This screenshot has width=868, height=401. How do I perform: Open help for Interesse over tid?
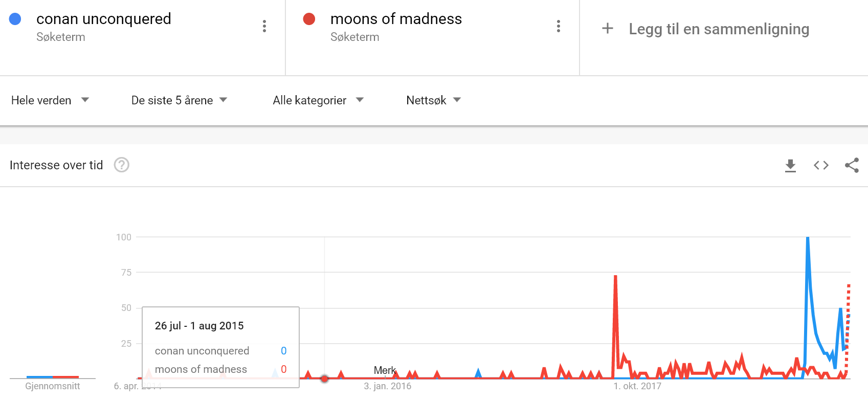tap(122, 165)
